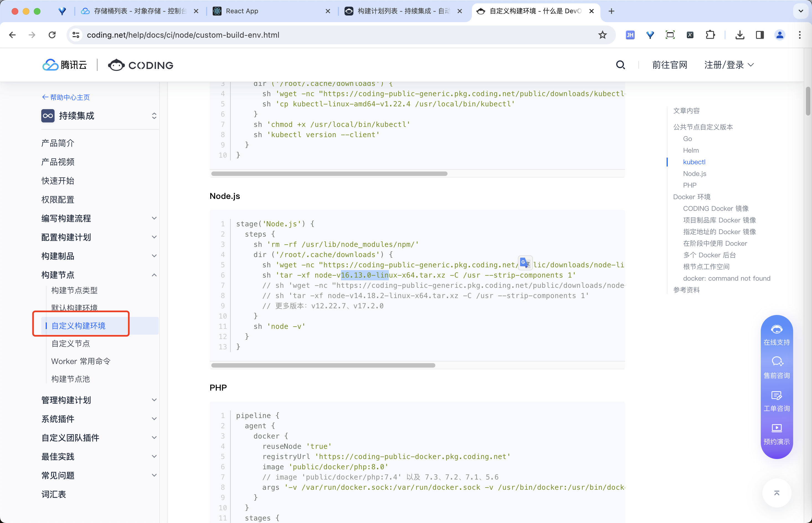Click the screenshot capture extension icon
Screen dimensions: 812x523
[670, 35]
